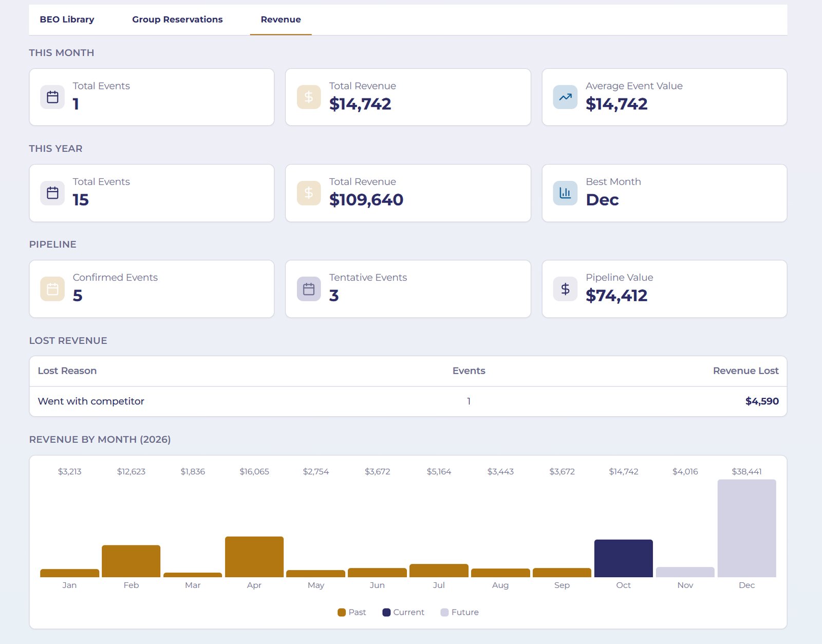Click the Average Event Value $14,742 amount
The image size is (822, 644).
(x=616, y=104)
